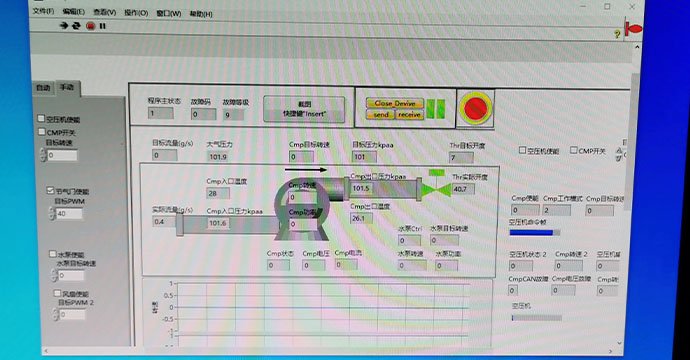Click the VI icon at top right corner
Viewport: 690px width, 360px height.
(633, 29)
